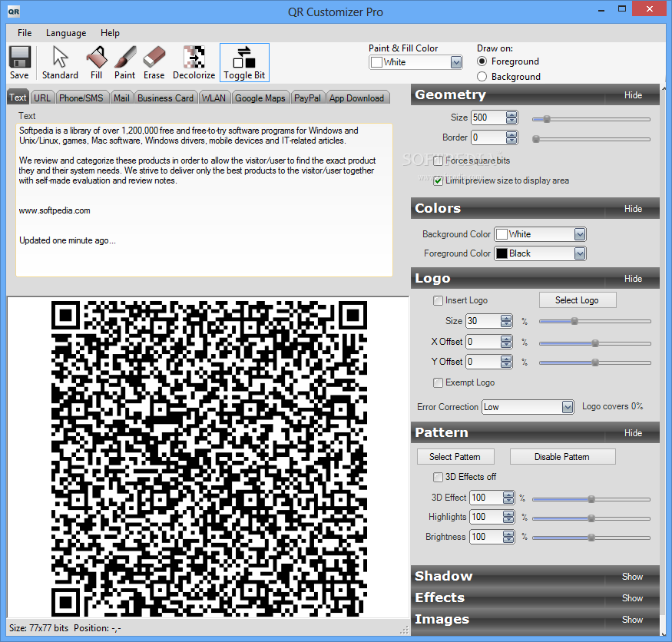Click the Geometry Size slider
This screenshot has height=642, width=672.
(x=591, y=119)
